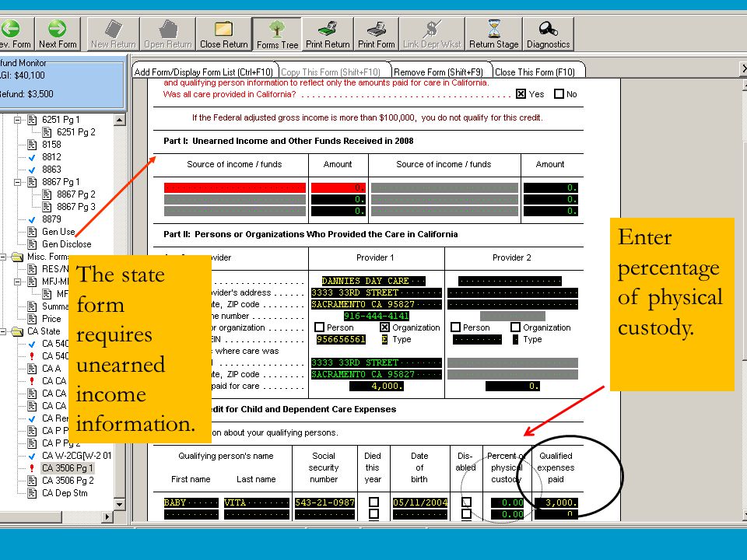Print the entire return
The image size is (747, 560).
point(328,34)
